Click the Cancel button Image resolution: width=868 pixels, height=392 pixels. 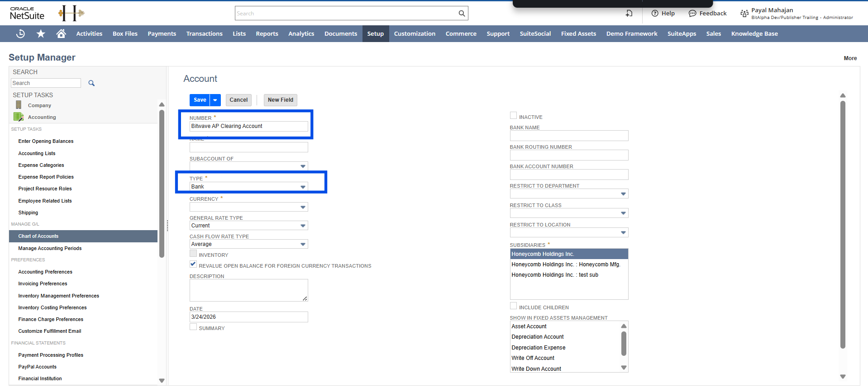tap(238, 100)
